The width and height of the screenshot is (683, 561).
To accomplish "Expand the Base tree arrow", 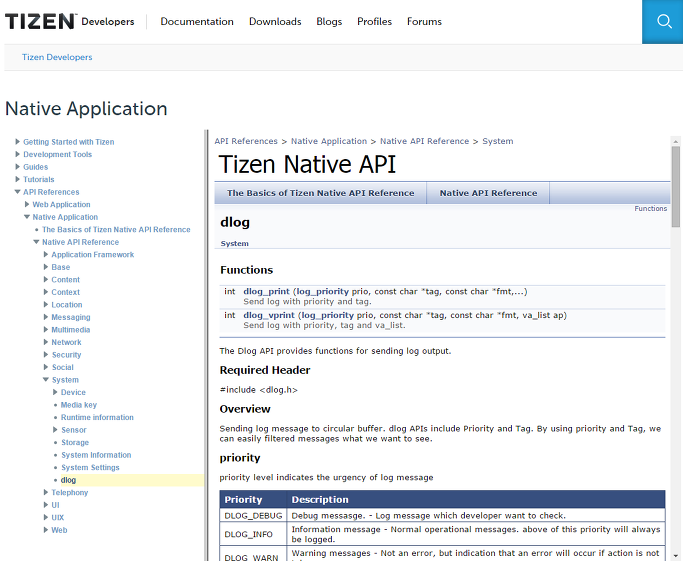I will click(46, 267).
